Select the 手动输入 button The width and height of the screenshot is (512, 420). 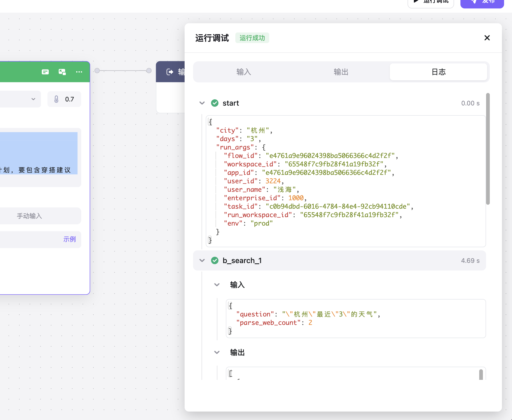coord(29,216)
